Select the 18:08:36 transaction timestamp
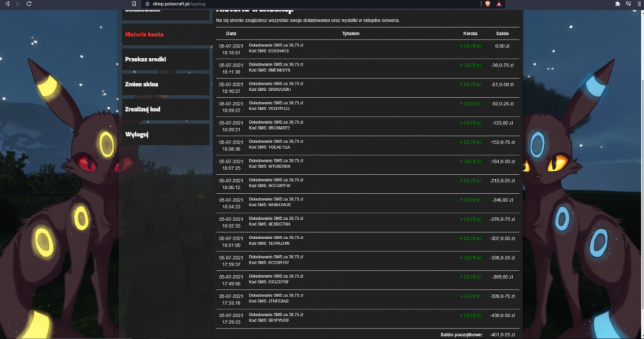This screenshot has width=644, height=339. tap(231, 149)
